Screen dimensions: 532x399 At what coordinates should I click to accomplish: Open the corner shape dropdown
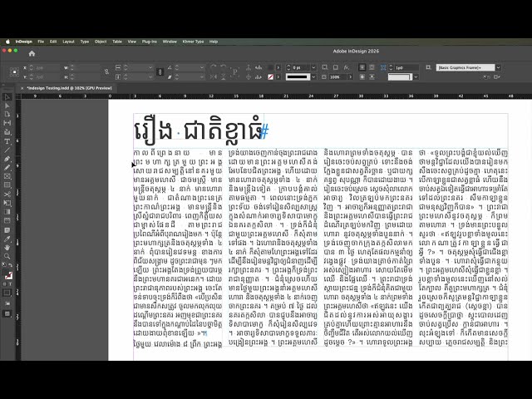(416, 77)
